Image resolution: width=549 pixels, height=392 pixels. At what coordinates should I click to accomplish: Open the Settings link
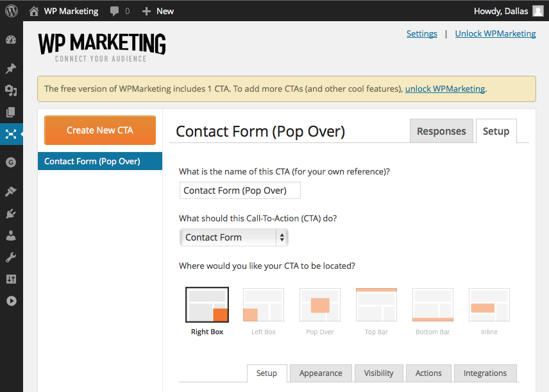point(421,33)
